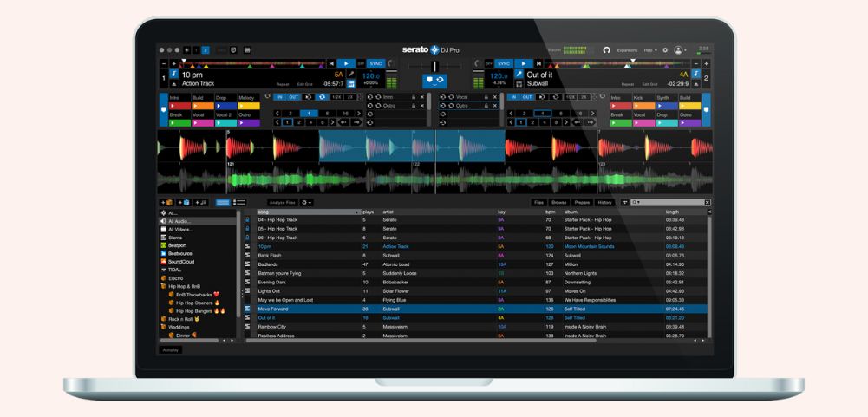
Task: Switch library to simple list view
Action: coord(223,203)
